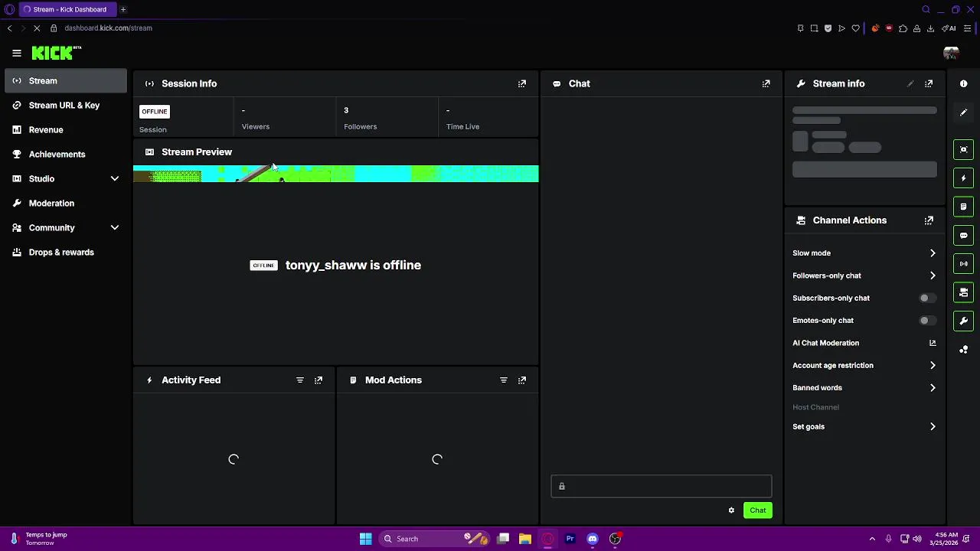Open the browser AI assistant button
The height and width of the screenshot is (551, 980).
click(x=949, y=28)
